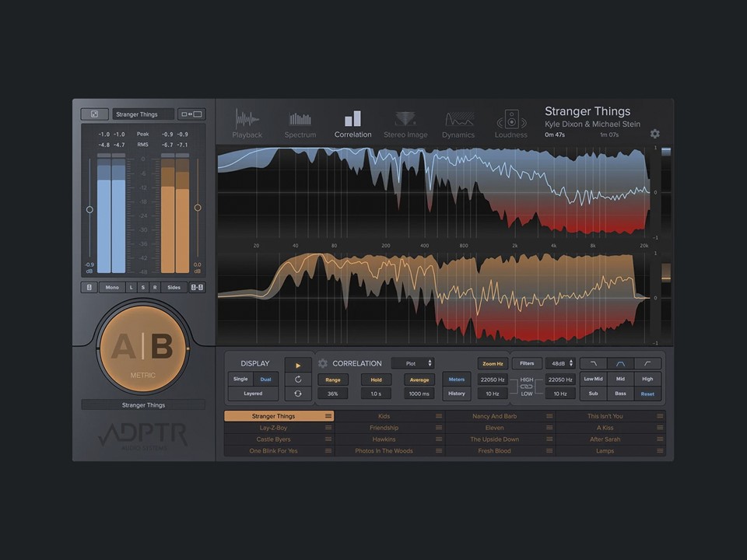The width and height of the screenshot is (747, 560).
Task: Select the Correlation tab
Action: point(352,124)
